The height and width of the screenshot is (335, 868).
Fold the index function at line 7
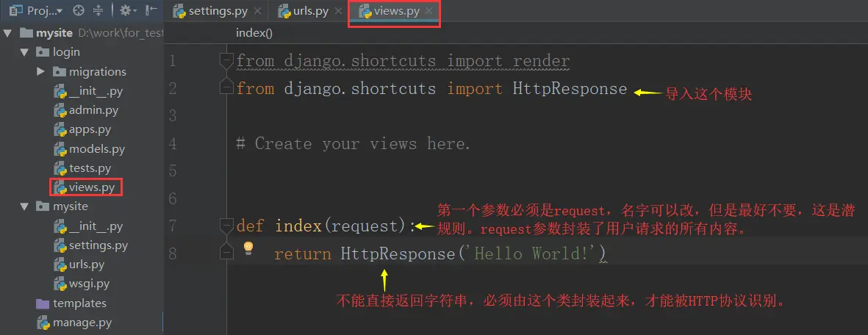[226, 225]
